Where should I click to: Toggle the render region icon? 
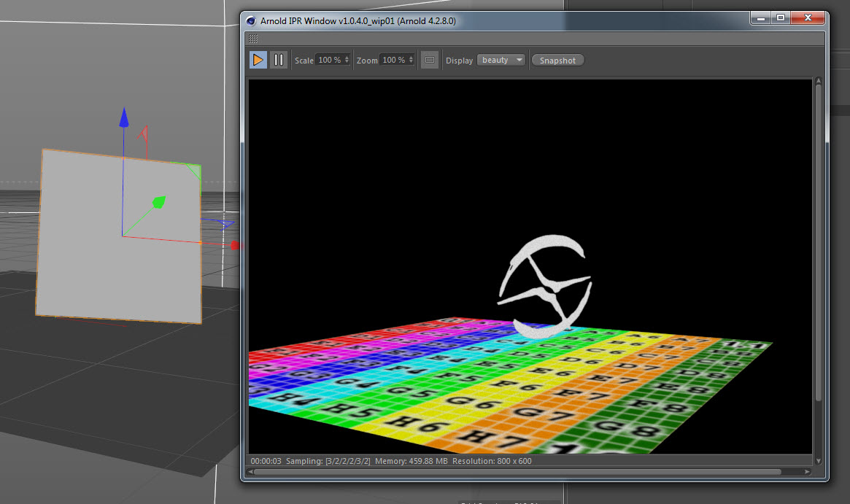click(430, 60)
